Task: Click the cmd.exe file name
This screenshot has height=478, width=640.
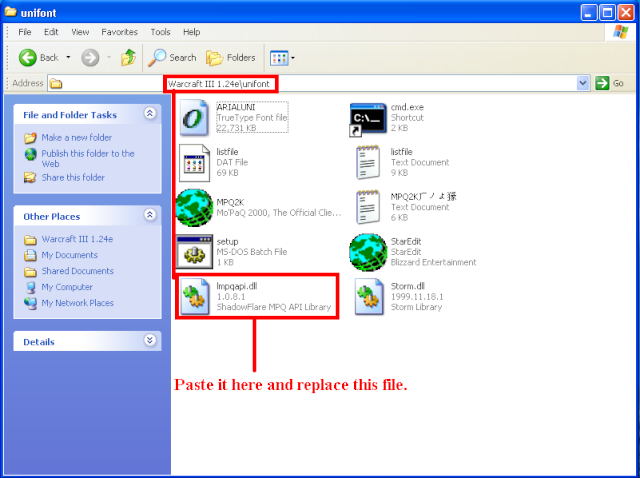Action: (407, 107)
